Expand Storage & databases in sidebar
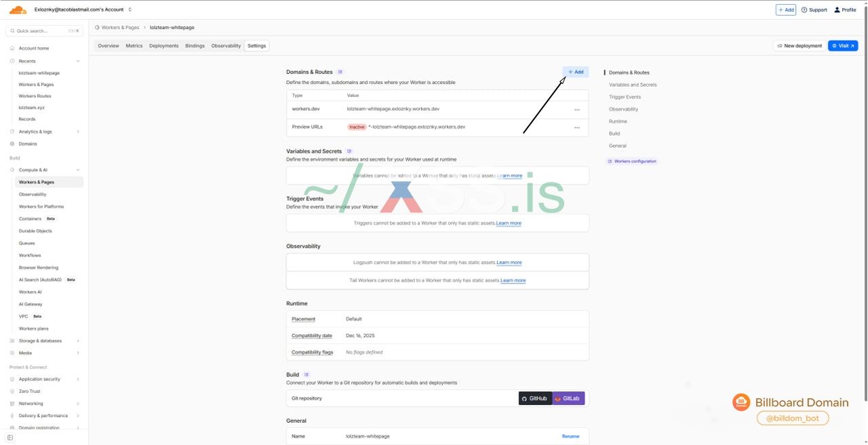 click(78, 341)
